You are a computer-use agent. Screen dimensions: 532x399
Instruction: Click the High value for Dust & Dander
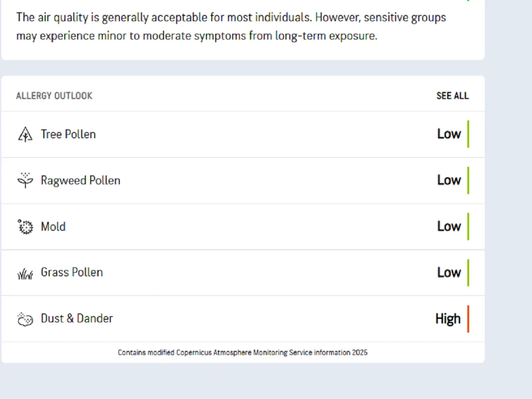(x=448, y=319)
